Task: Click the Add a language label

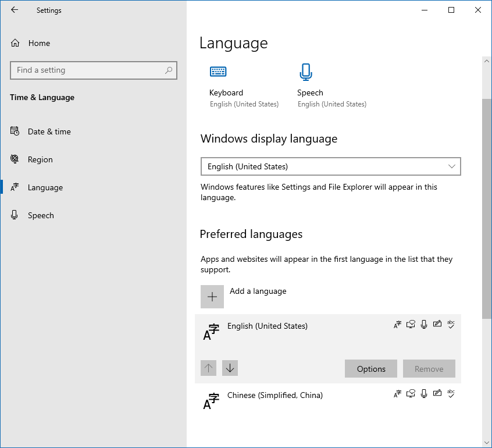Action: pos(258,291)
